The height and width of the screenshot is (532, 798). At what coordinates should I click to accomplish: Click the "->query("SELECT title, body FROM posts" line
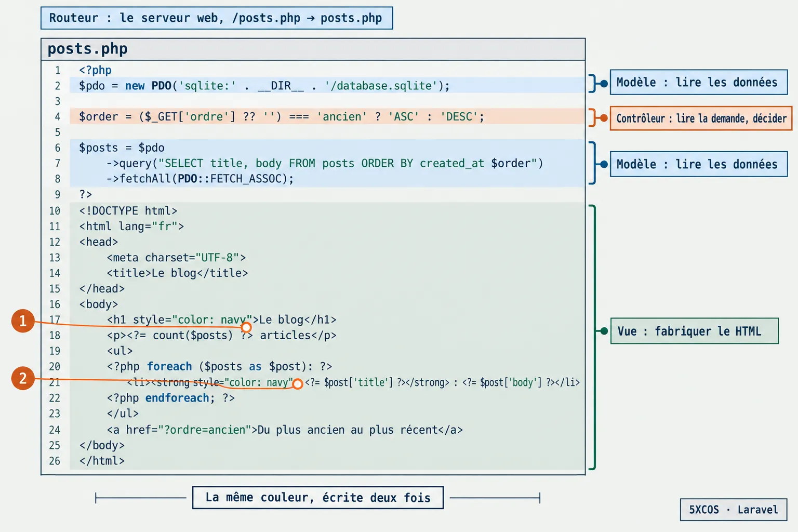(325, 163)
